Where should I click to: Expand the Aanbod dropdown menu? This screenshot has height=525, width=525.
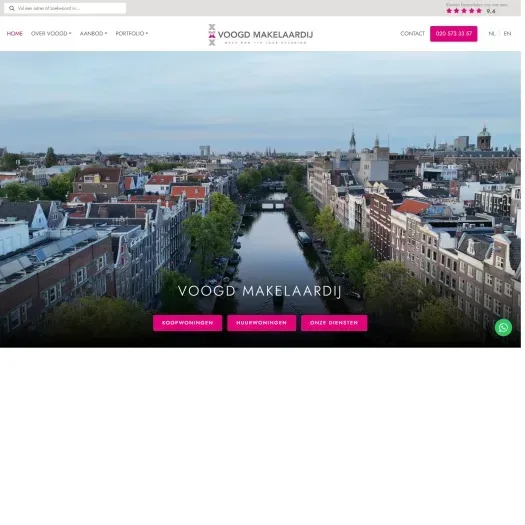(x=93, y=33)
